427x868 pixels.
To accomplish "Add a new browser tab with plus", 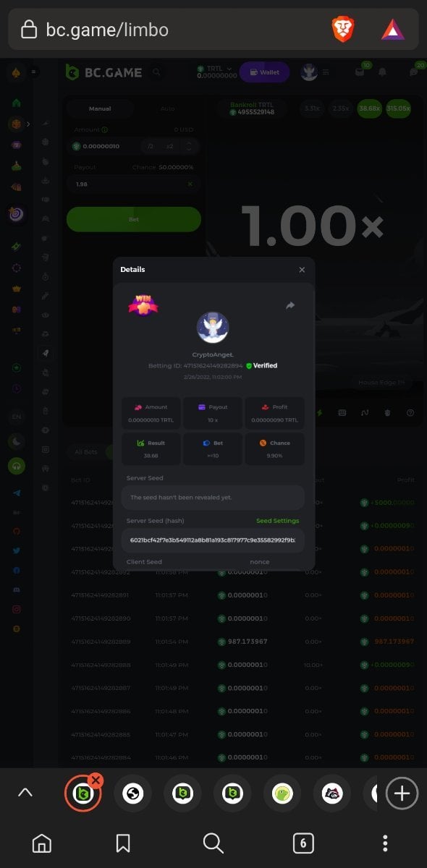I will (402, 793).
